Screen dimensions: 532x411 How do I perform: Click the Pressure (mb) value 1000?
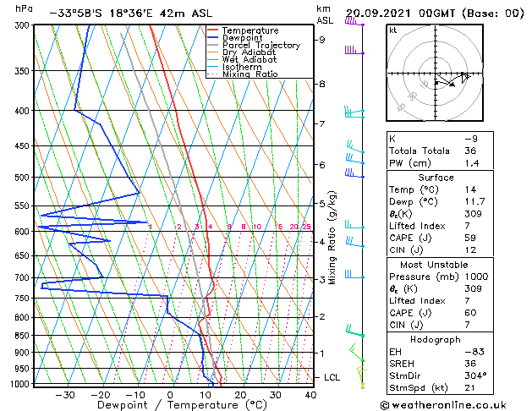(477, 277)
